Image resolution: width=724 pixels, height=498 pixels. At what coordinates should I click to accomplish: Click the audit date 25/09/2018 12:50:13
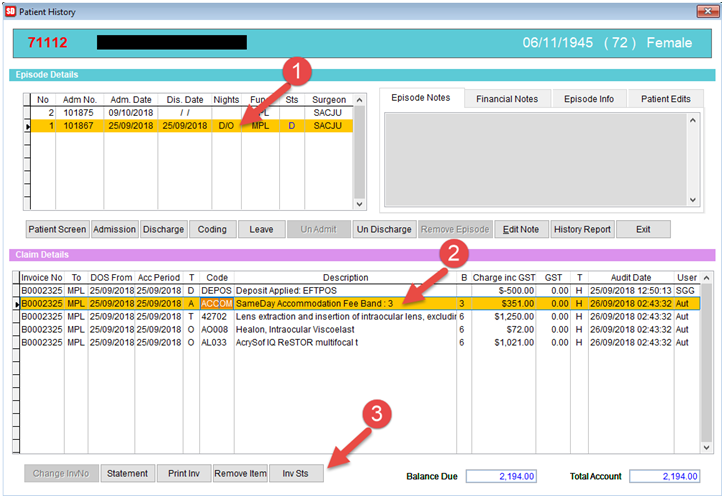click(x=631, y=291)
